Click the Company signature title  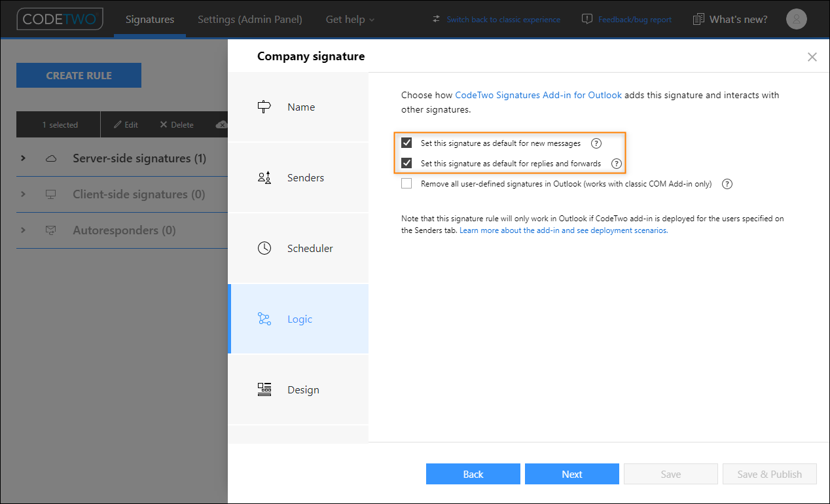pyautogui.click(x=311, y=56)
